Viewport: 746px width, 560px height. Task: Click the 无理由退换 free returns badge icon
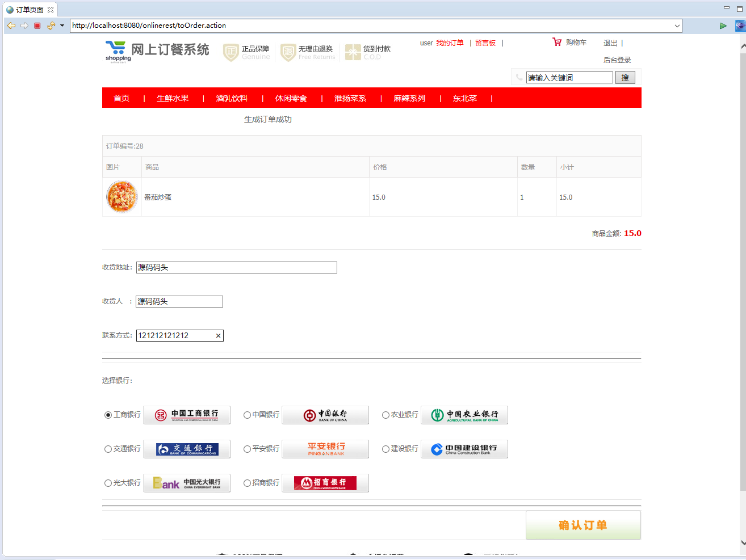tap(288, 50)
